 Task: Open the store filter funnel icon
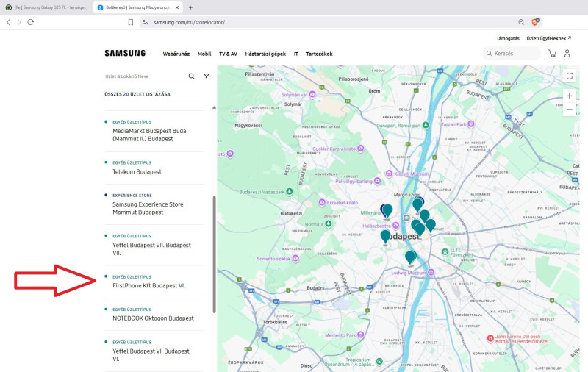tap(207, 76)
